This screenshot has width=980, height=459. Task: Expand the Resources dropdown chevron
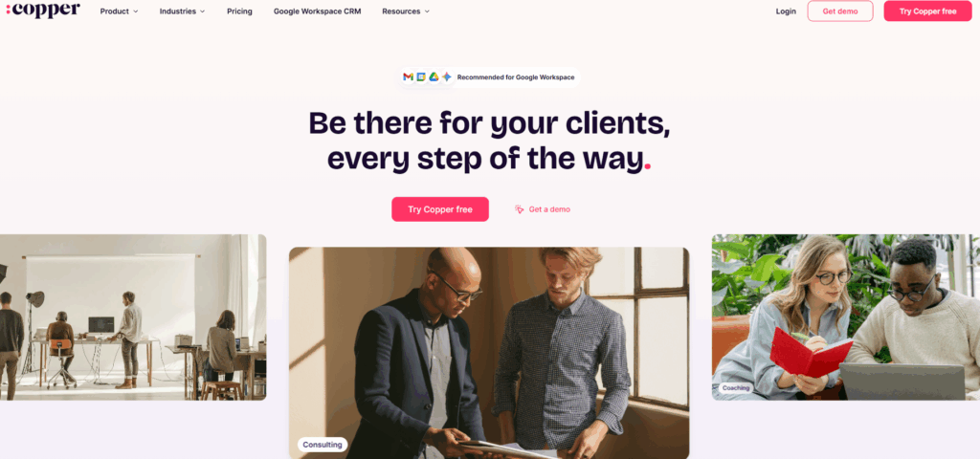pyautogui.click(x=427, y=11)
